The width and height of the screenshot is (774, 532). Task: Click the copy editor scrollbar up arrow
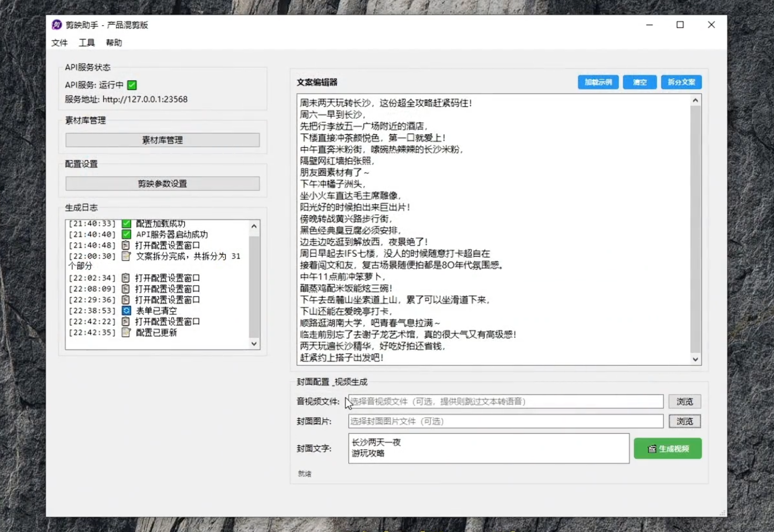click(x=695, y=100)
